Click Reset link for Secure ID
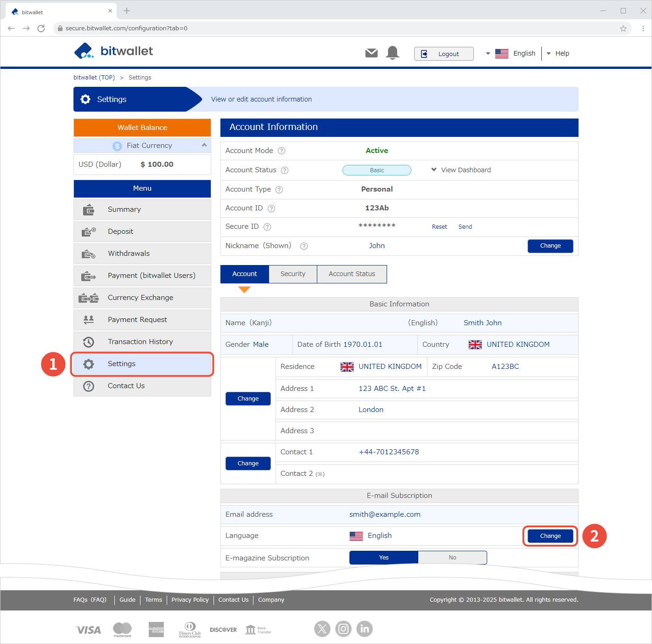The image size is (652, 644). [x=439, y=227]
